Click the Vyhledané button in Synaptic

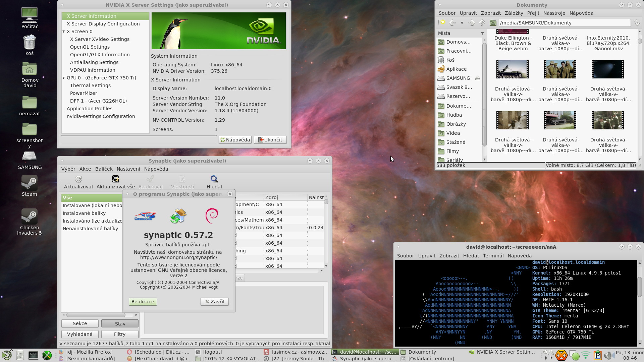point(80,334)
